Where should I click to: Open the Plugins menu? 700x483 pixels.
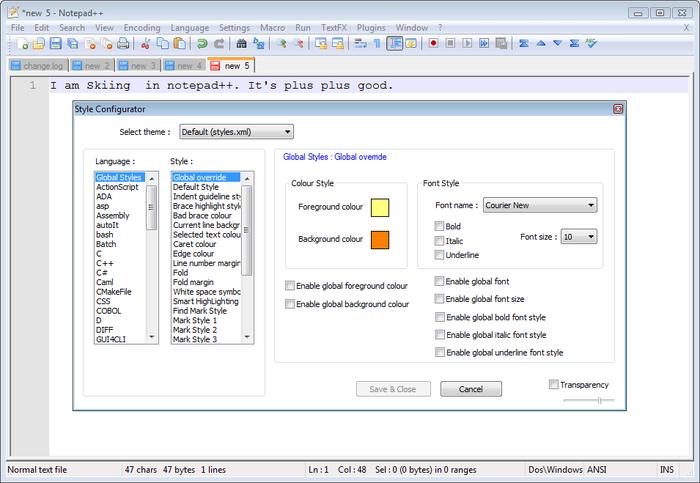pos(371,28)
